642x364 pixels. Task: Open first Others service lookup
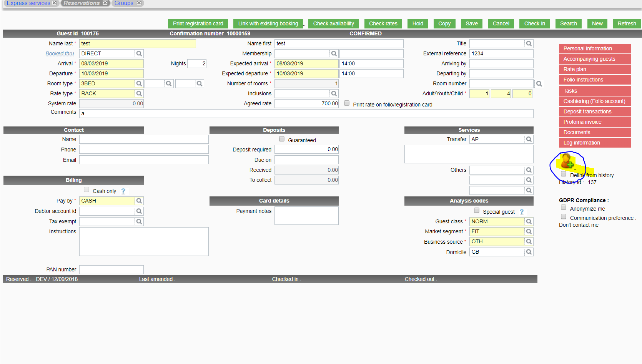tap(529, 170)
